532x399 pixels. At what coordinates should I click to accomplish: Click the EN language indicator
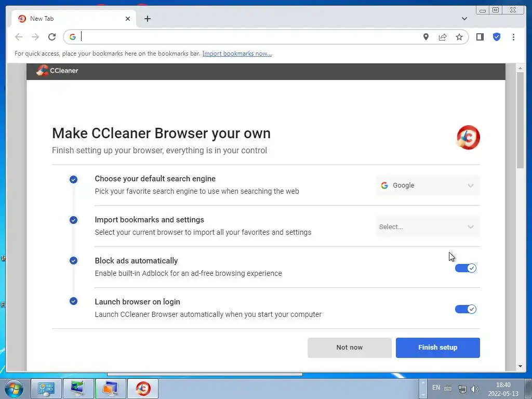pos(436,388)
